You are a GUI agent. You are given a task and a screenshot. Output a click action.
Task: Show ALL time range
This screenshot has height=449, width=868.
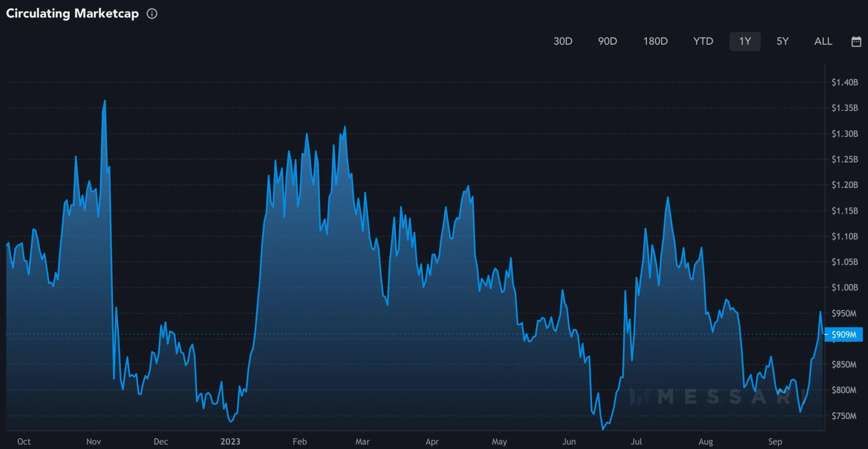click(x=823, y=41)
